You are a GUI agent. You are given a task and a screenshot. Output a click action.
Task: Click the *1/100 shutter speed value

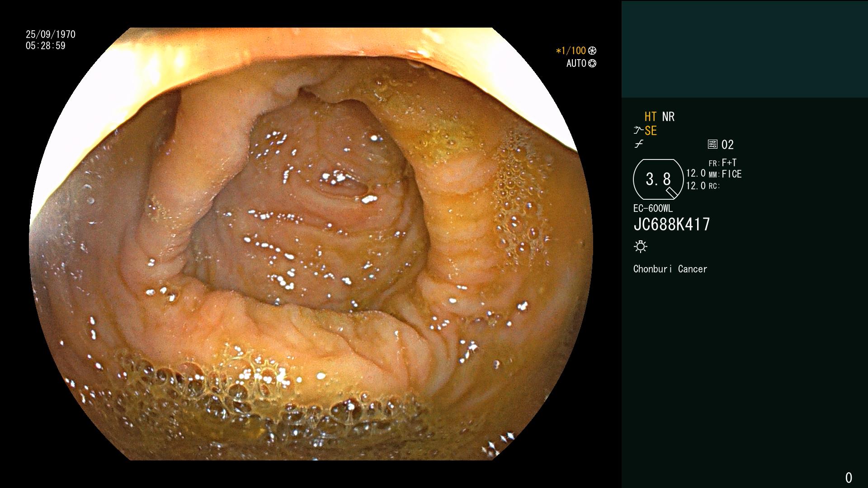pyautogui.click(x=571, y=51)
